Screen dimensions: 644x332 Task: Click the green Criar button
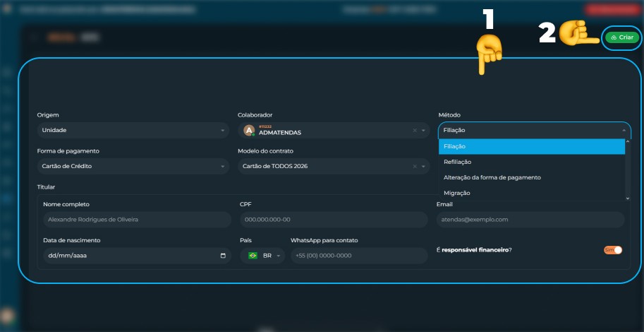622,37
